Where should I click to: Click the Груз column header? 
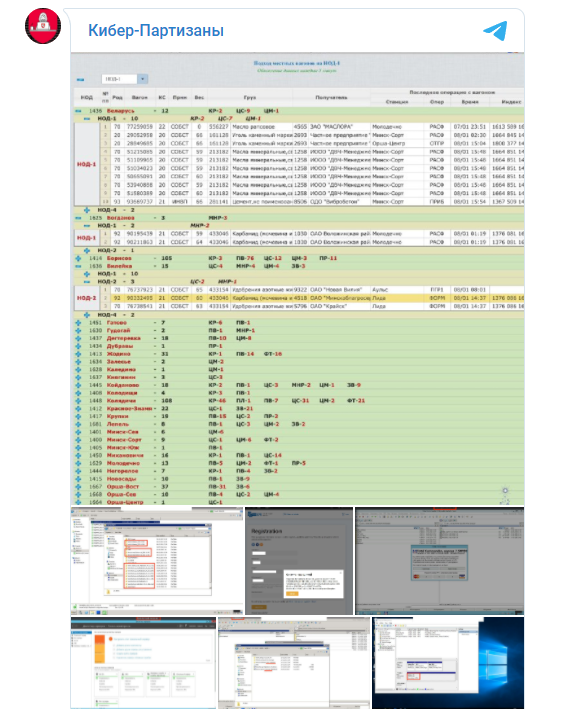click(250, 97)
